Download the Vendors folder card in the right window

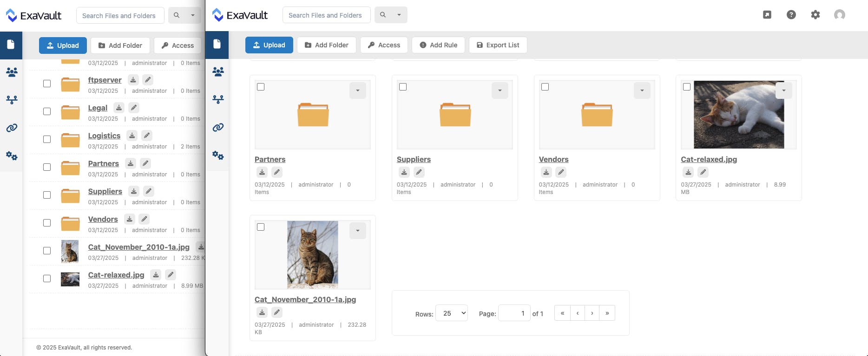(x=546, y=172)
